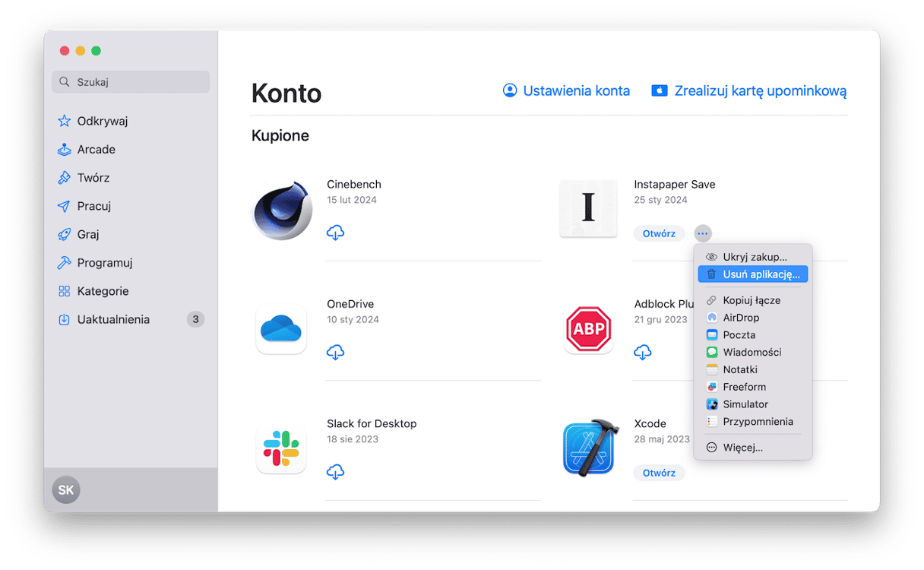Download Slack for Desktop cloud icon
924x570 pixels.
[x=335, y=473]
